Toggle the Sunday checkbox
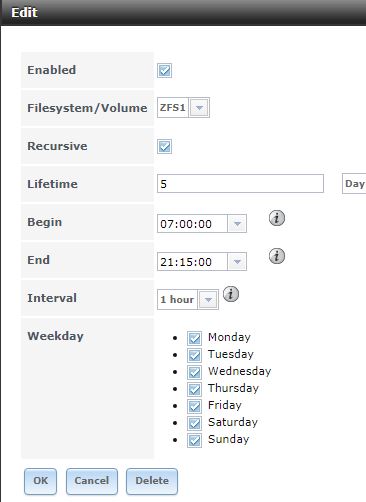The height and width of the screenshot is (502, 366). 194,440
